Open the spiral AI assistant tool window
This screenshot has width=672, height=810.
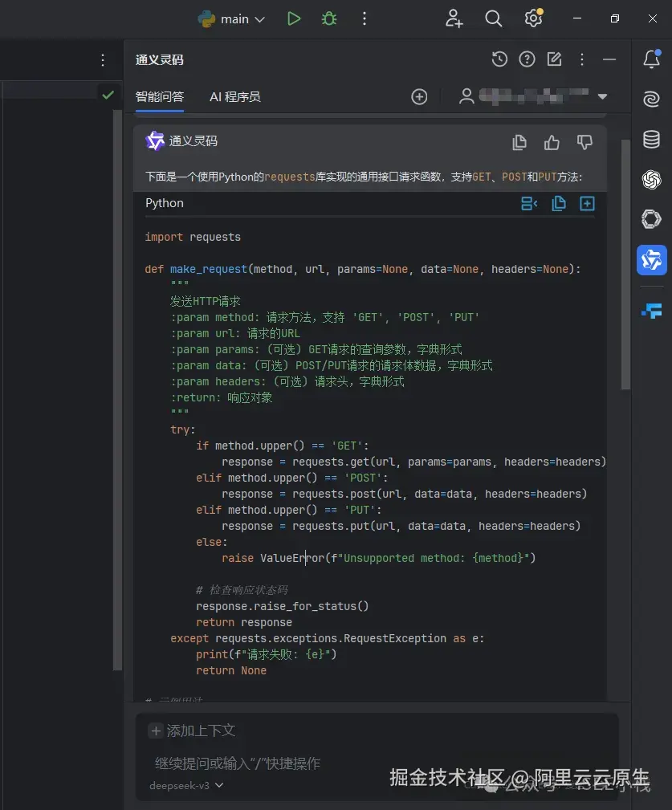pyautogui.click(x=652, y=99)
